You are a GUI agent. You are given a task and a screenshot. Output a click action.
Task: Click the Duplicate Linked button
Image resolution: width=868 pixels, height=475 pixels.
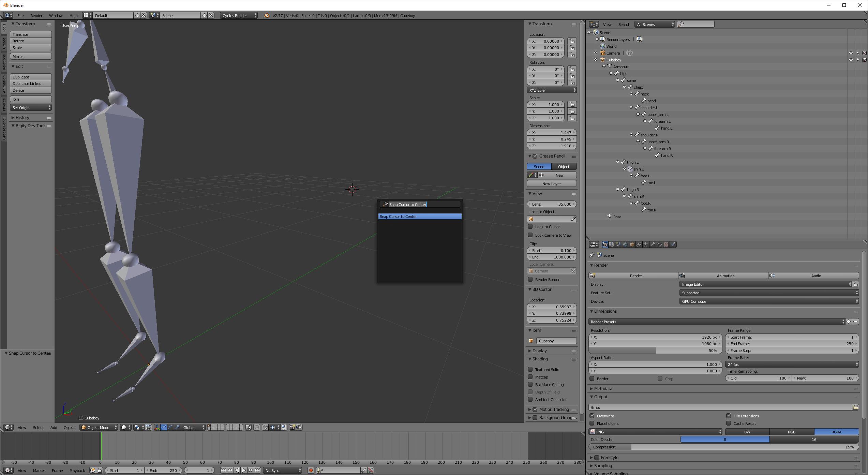[31, 84]
